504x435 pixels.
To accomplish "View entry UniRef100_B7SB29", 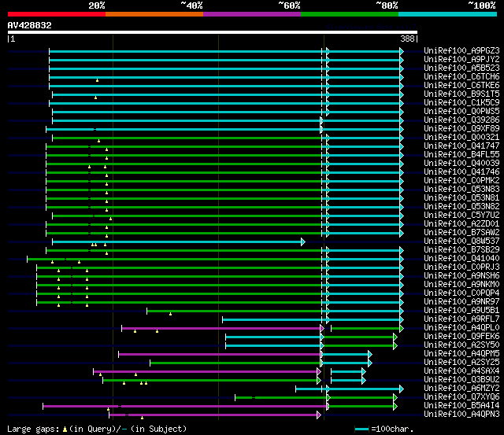I will 461,250.
